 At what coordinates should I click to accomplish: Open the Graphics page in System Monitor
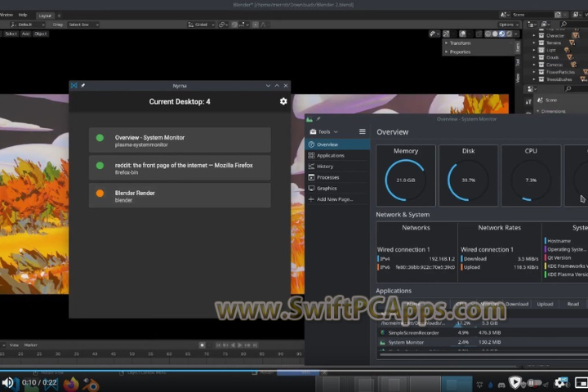pyautogui.click(x=337, y=189)
